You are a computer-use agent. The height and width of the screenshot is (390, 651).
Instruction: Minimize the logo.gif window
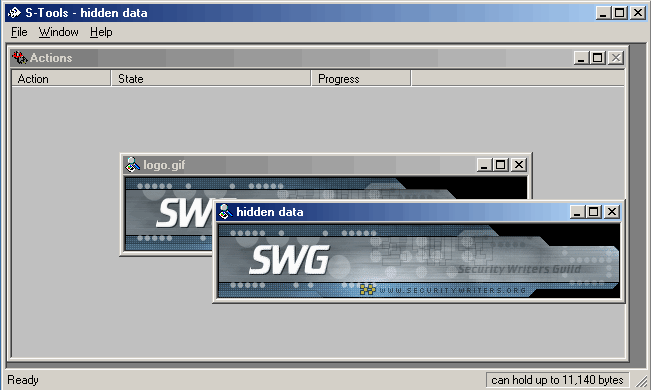484,165
